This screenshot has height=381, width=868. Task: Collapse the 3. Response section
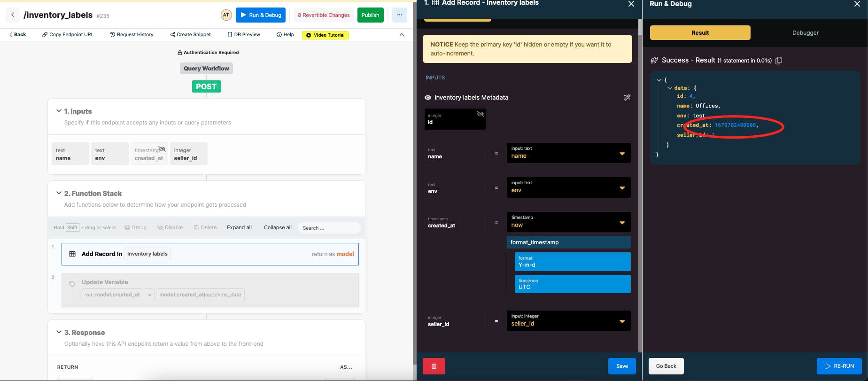click(x=59, y=332)
